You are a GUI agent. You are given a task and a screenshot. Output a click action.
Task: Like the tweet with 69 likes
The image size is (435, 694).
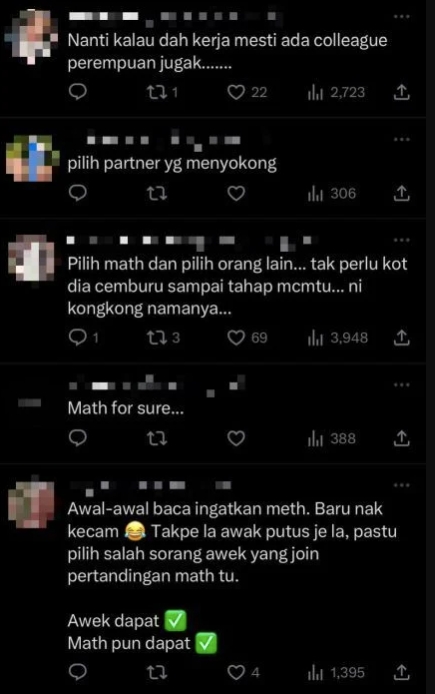pyautogui.click(x=247, y=338)
